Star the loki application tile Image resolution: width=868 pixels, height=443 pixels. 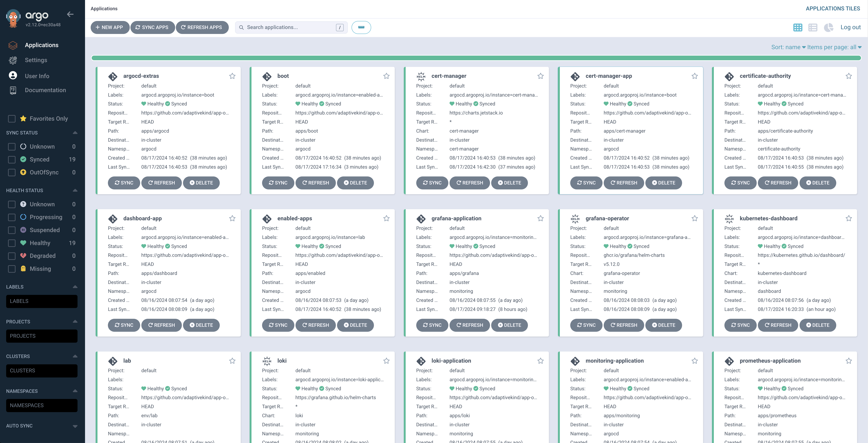387,361
